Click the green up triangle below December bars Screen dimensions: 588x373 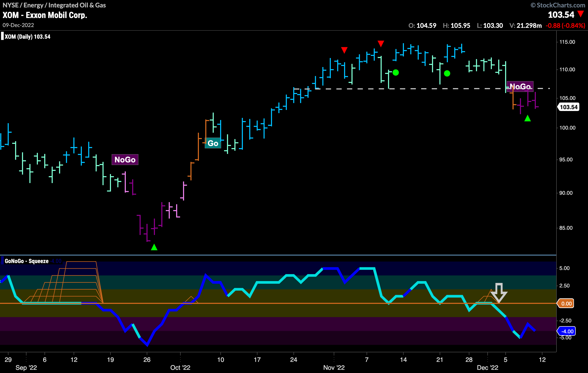[528, 118]
